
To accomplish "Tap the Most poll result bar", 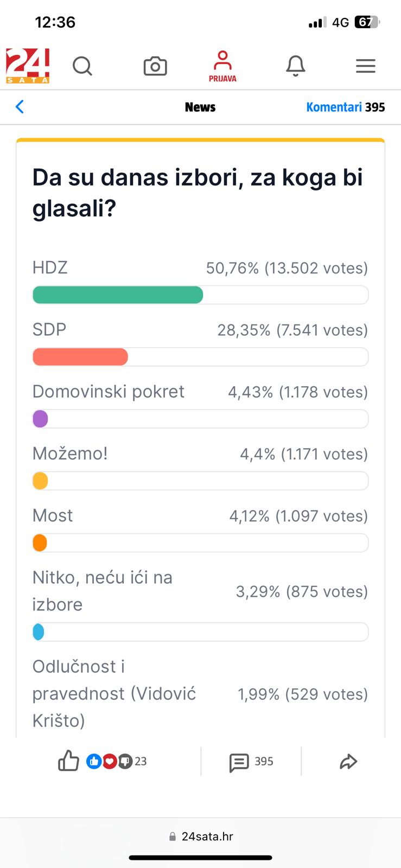I will 200,543.
